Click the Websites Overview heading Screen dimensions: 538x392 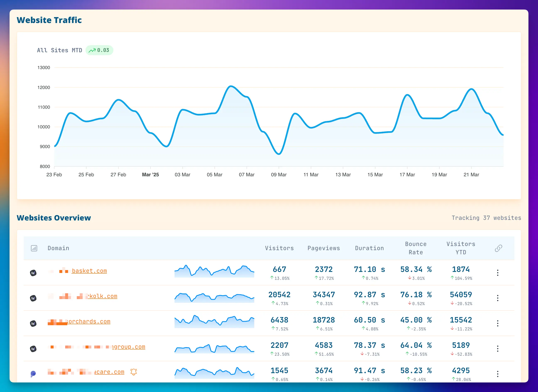coord(54,218)
